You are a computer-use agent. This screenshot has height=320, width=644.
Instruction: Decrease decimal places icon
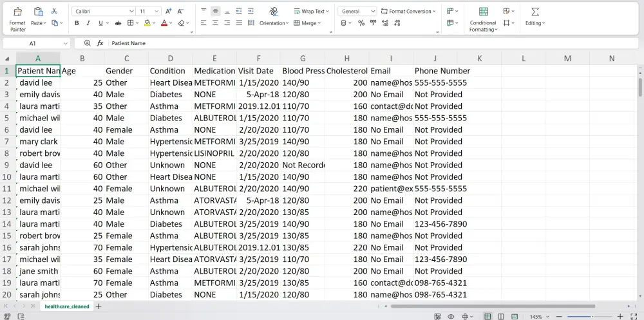tap(397, 23)
